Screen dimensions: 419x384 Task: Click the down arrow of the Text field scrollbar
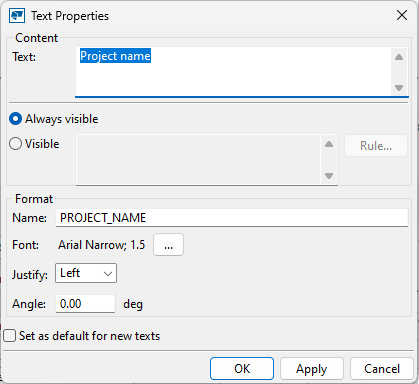[399, 88]
